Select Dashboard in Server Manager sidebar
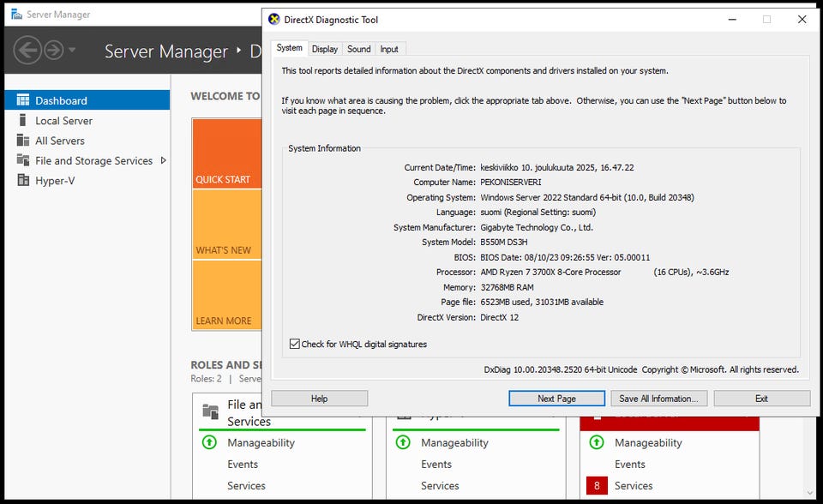This screenshot has width=823, height=504. pyautogui.click(x=87, y=100)
